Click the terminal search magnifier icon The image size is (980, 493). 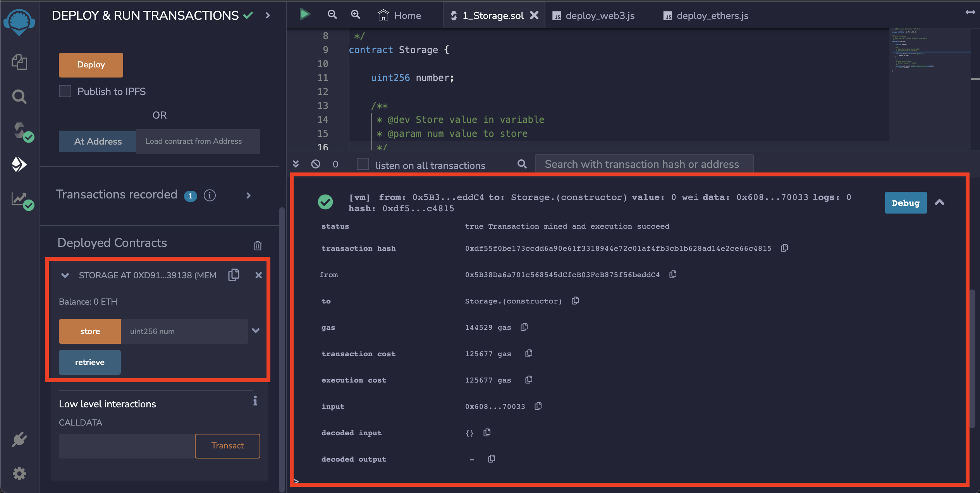coord(522,164)
